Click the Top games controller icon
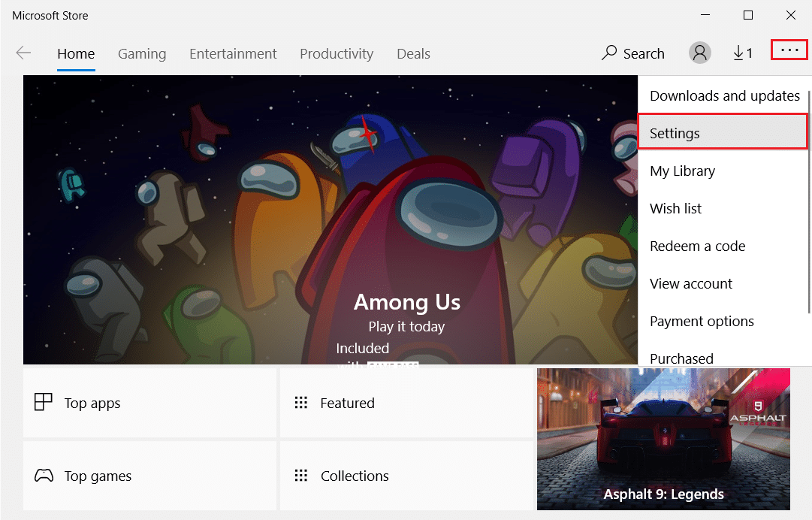This screenshot has width=812, height=520. pos(44,476)
